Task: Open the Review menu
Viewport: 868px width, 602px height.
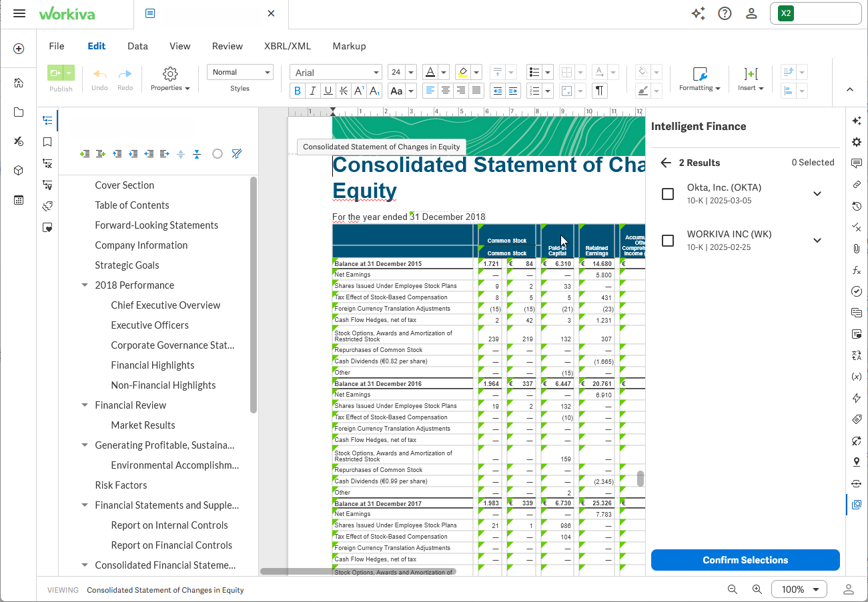Action: point(228,46)
